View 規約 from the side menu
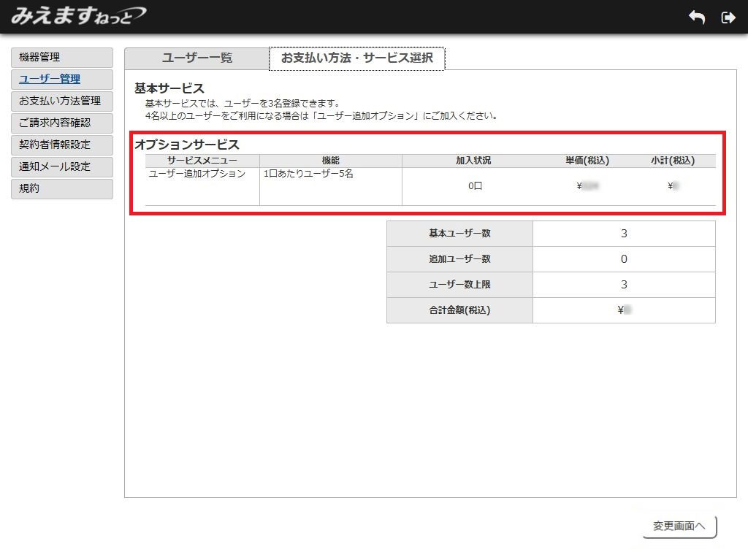This screenshot has width=748, height=560. click(62, 188)
